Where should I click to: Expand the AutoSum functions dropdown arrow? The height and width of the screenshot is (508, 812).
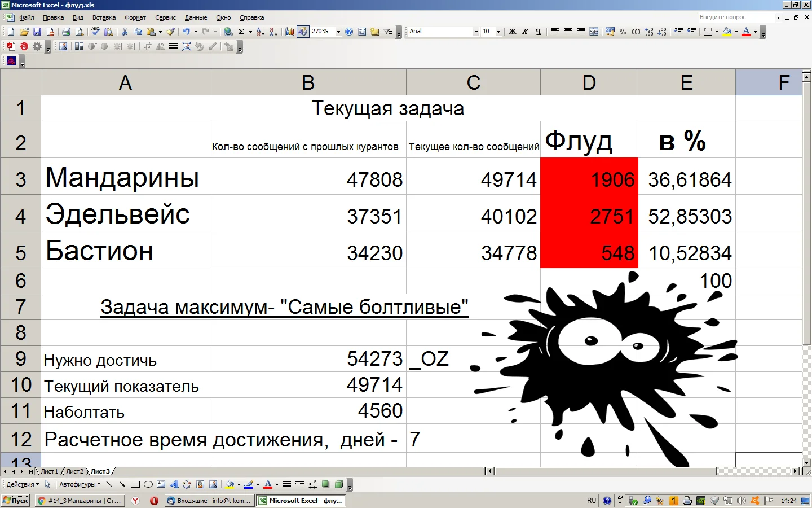point(250,32)
